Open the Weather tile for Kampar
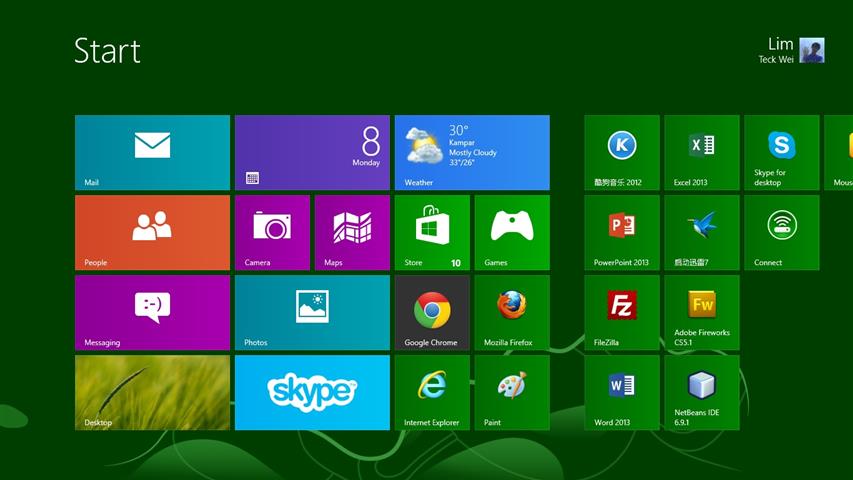Screen dimensions: 853x480 (x=472, y=152)
